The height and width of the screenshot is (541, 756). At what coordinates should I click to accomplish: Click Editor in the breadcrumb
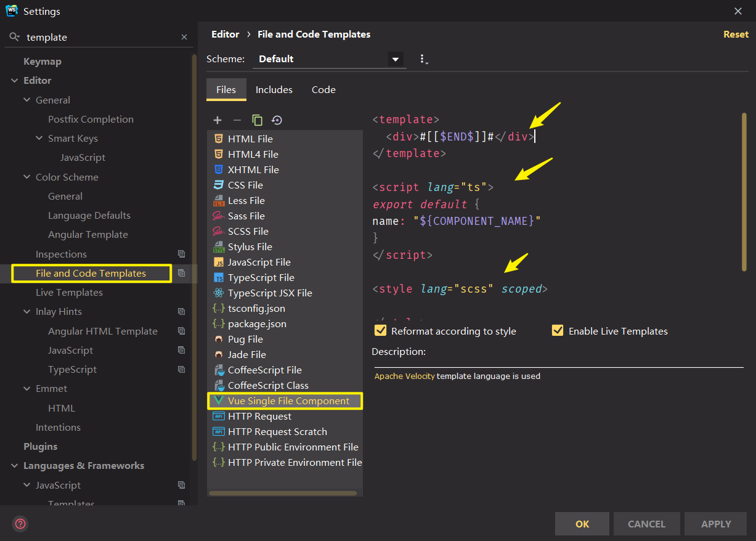[x=225, y=35]
